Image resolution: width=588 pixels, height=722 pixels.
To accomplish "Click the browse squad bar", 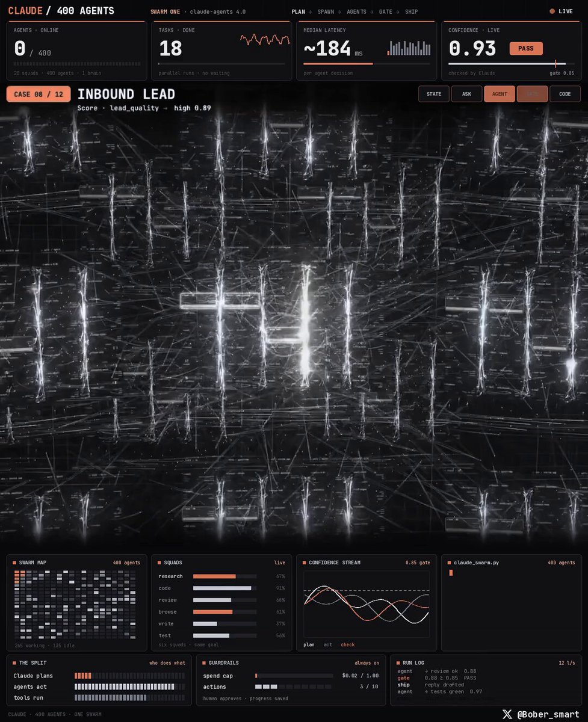I will pos(225,612).
